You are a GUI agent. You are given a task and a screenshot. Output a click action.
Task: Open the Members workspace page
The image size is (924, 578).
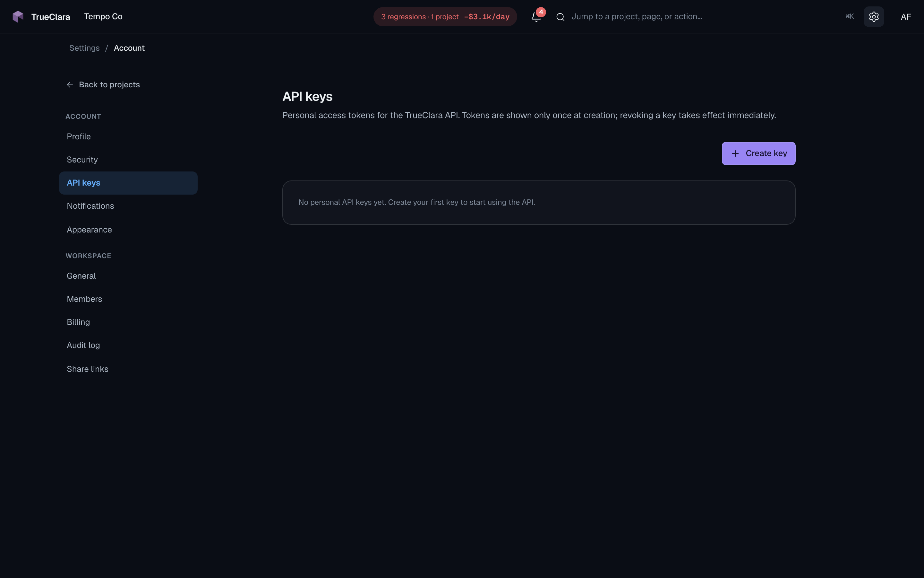(x=128, y=299)
